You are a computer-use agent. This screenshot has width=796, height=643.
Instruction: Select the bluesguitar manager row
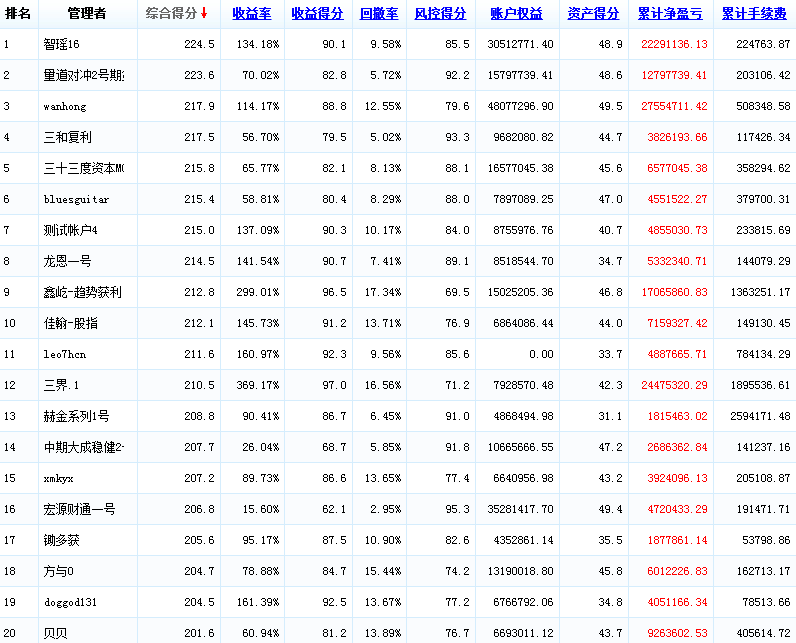[x=77, y=200]
